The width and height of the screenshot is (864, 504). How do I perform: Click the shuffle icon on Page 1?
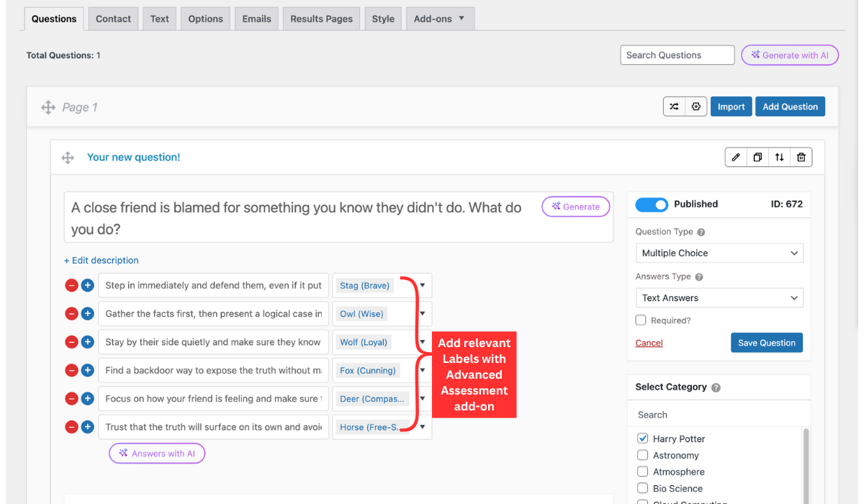click(x=674, y=107)
